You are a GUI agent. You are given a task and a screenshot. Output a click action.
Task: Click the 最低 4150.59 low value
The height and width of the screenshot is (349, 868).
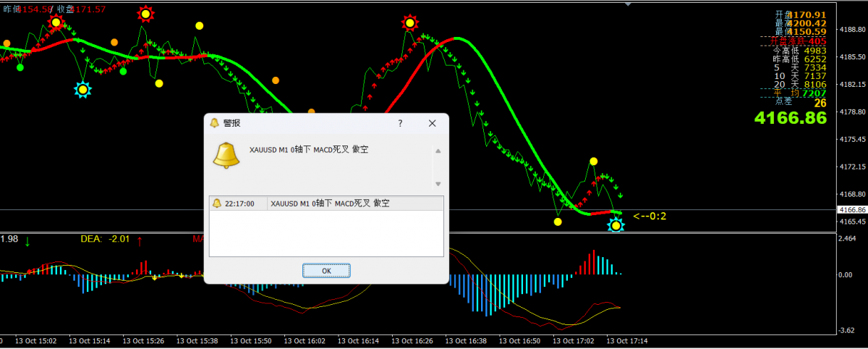click(808, 32)
